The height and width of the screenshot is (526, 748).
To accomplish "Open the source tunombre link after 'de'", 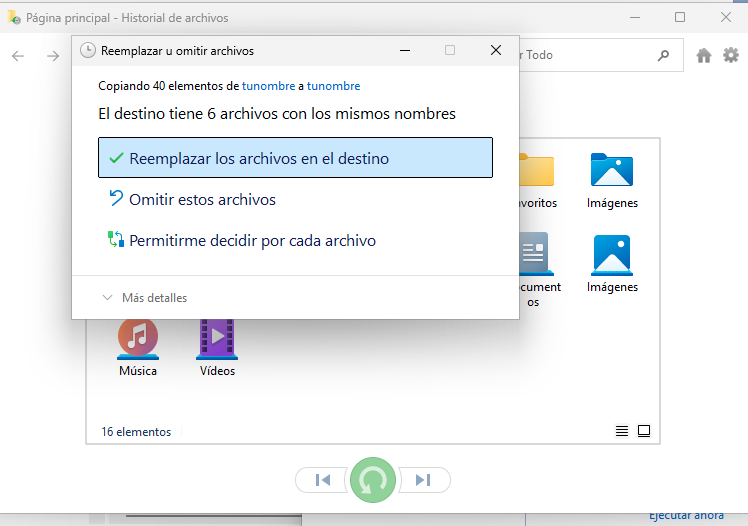I will point(269,86).
